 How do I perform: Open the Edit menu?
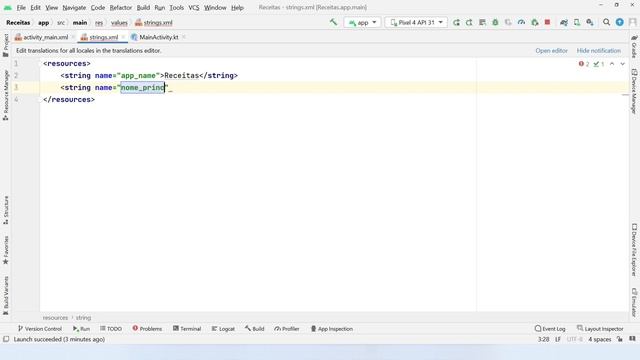(36, 7)
